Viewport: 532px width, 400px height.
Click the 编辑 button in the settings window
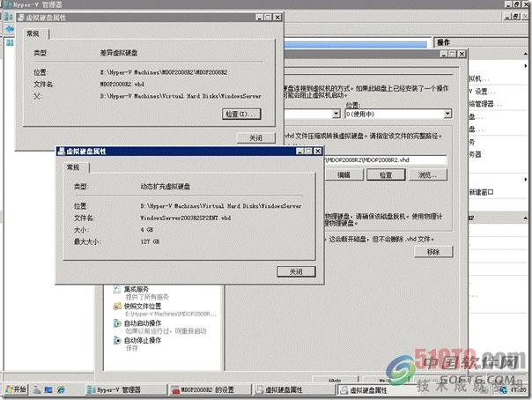344,175
